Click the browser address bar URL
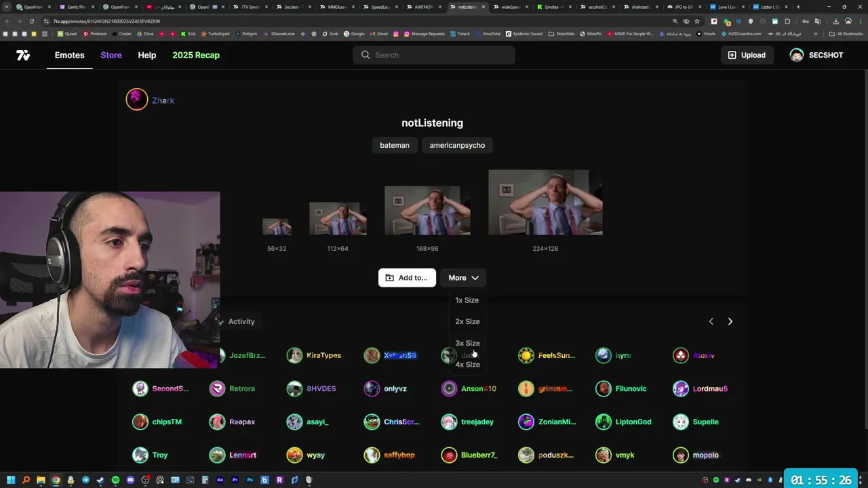 click(x=106, y=21)
